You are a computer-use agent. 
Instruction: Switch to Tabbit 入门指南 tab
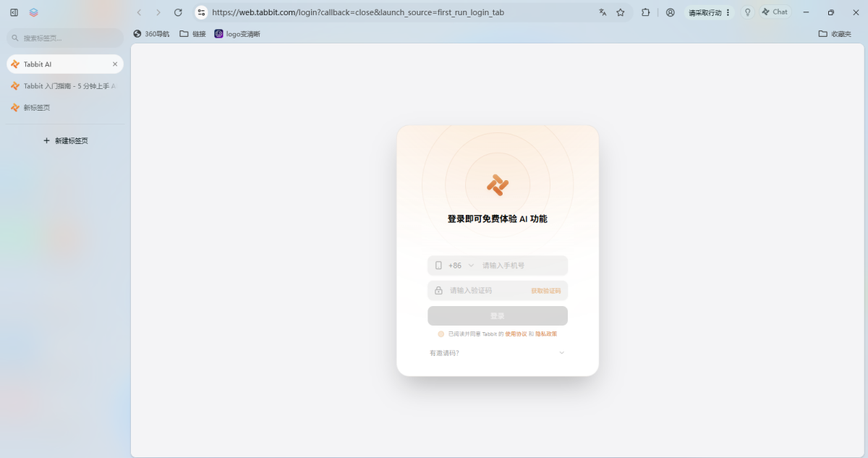click(x=65, y=86)
